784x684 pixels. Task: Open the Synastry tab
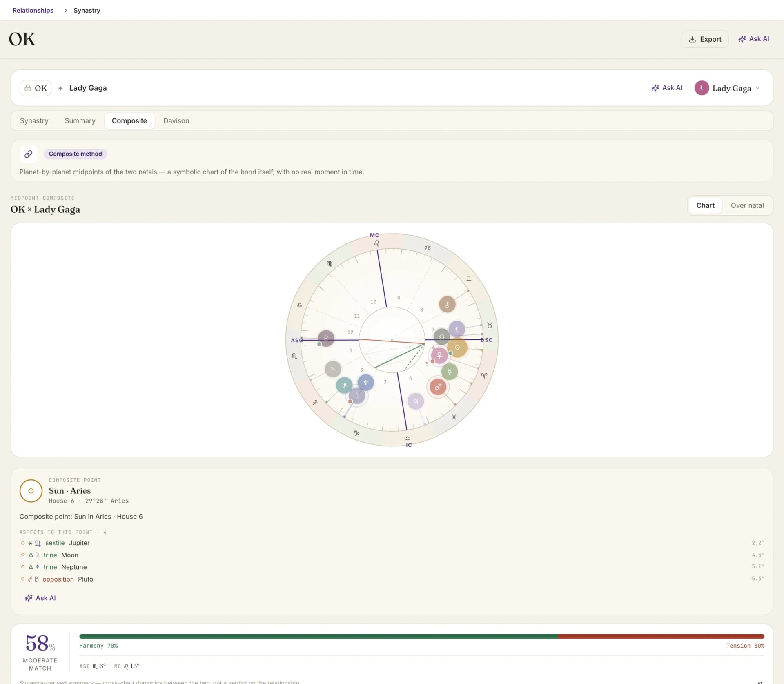click(x=34, y=121)
